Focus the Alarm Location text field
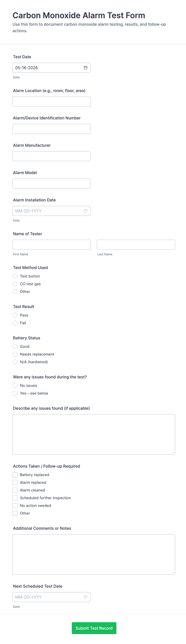Viewport: 186px width, 644px height. pyautogui.click(x=51, y=101)
